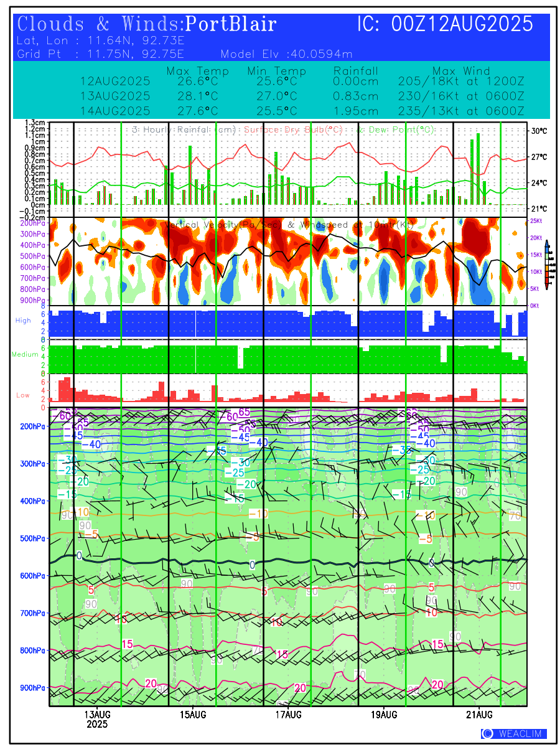Click the 28.1°C max temperature value
560x747 pixels.
[197, 96]
